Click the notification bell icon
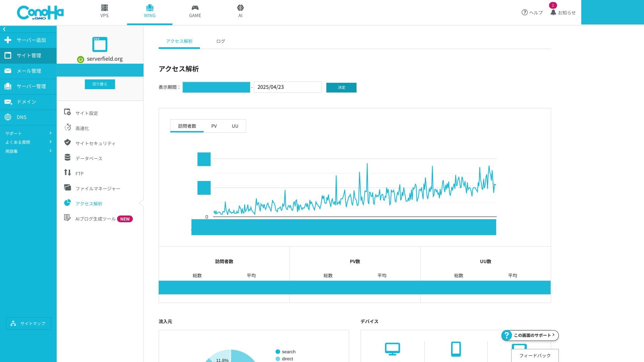644x362 pixels. (x=553, y=12)
